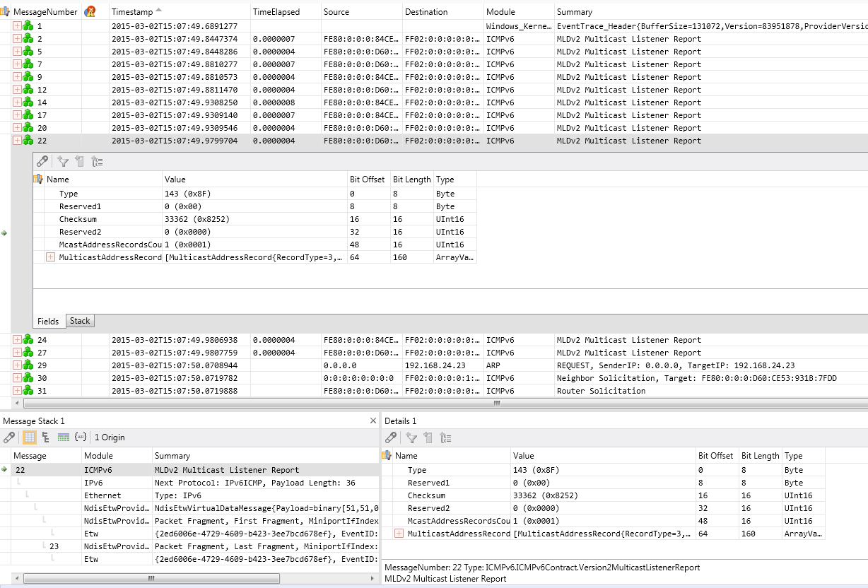Toggle the braces icon in Message Stack toolbar
Viewport: 868px width, 588px height.
tap(81, 437)
